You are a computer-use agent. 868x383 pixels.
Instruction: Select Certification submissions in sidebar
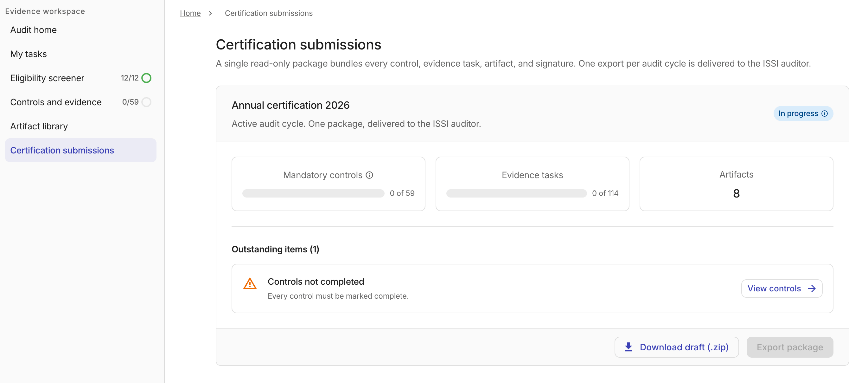point(80,150)
